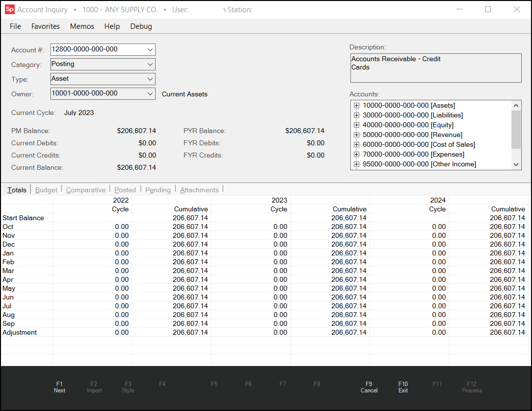Image resolution: width=532 pixels, height=411 pixels.
Task: Open the Owner dropdown
Action: (x=150, y=93)
